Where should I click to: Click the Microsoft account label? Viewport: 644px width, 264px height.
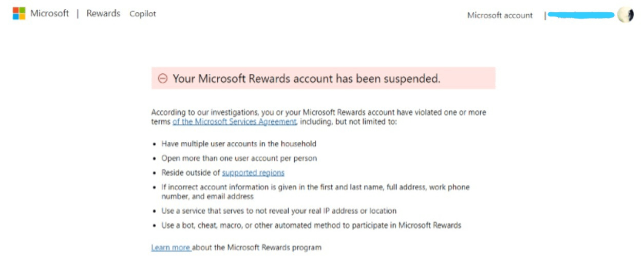[x=500, y=15]
